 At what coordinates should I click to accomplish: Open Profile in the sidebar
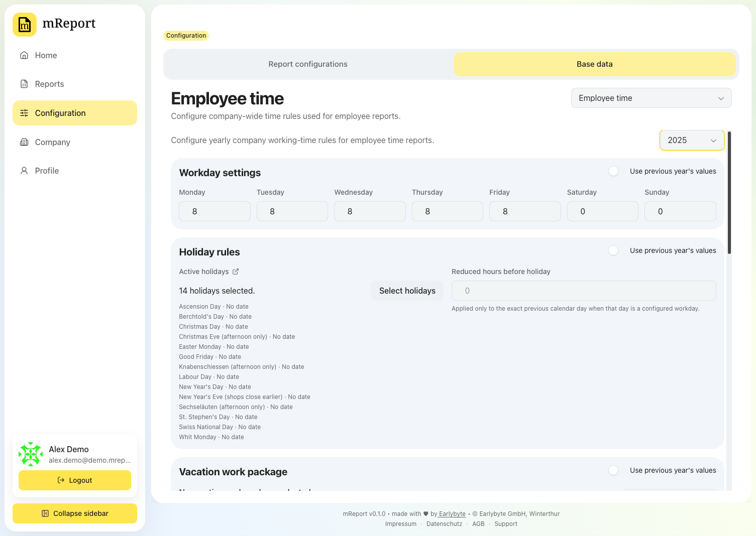pyautogui.click(x=75, y=171)
